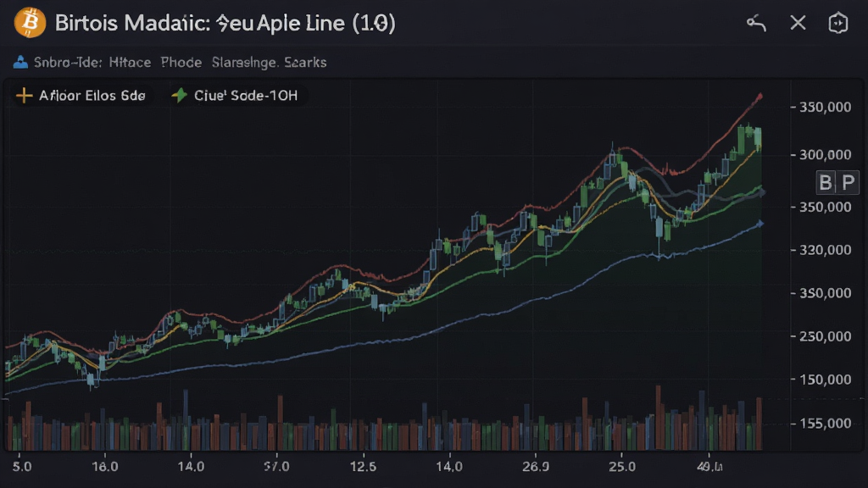Screen dimensions: 868x488
Task: Click the back arrow icon in header
Action: [x=756, y=23]
